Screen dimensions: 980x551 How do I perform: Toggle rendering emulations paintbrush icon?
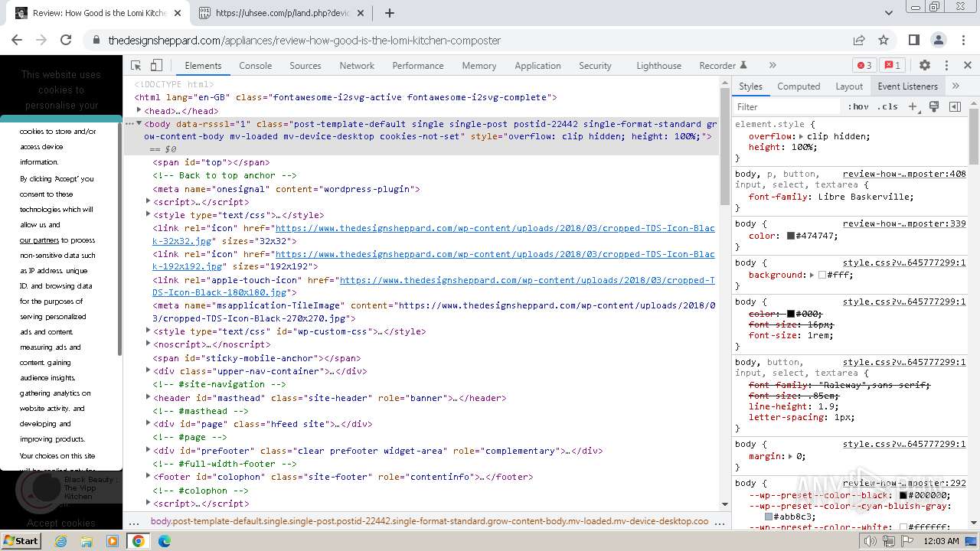pos(934,107)
